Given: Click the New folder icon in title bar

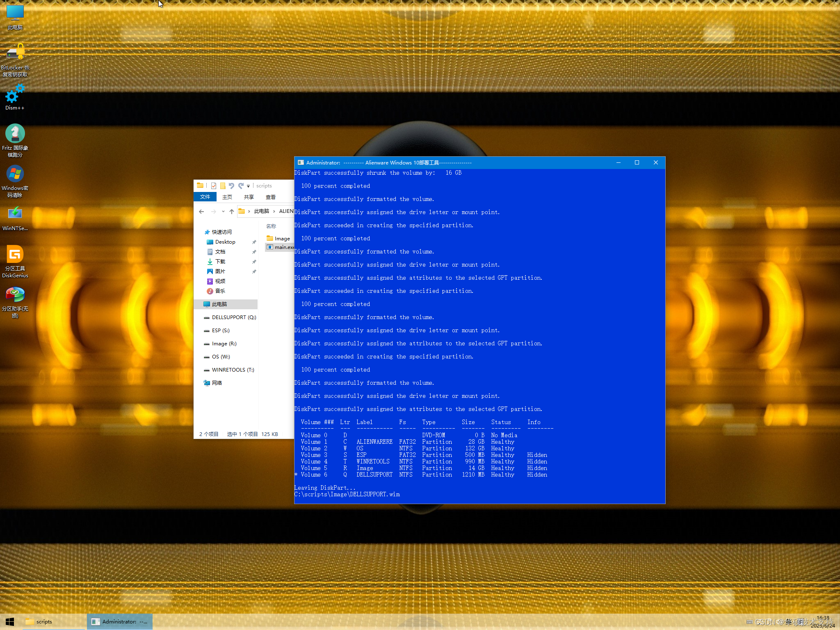Looking at the screenshot, I should (x=223, y=186).
